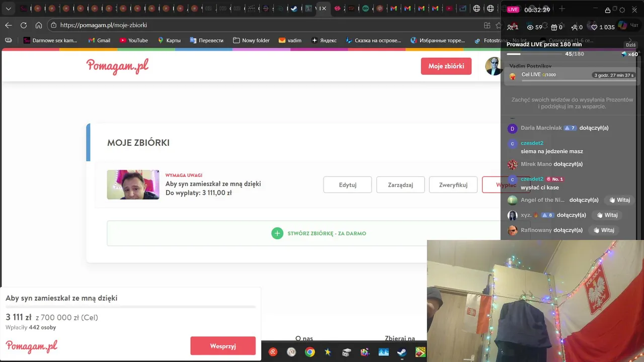
Task: Open Gmail bookmark
Action: [x=99, y=40]
